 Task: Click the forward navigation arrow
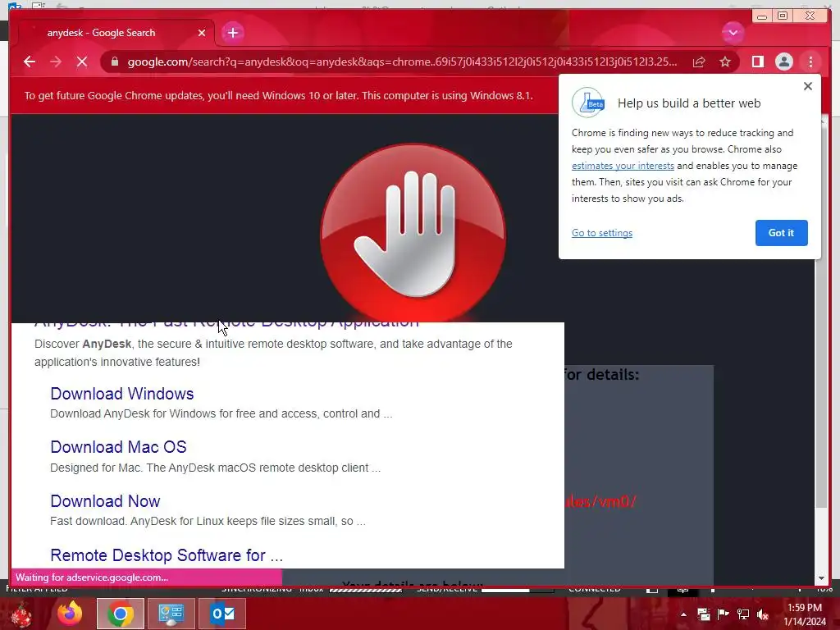(56, 62)
